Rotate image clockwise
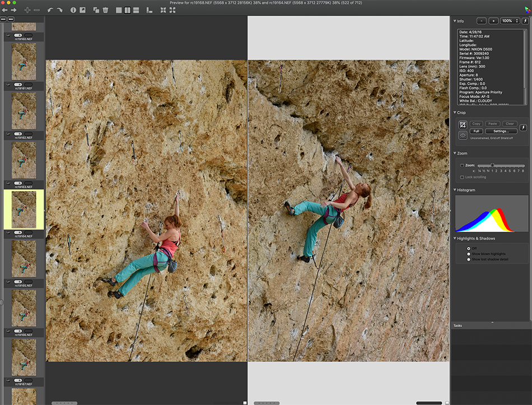The height and width of the screenshot is (405, 532). [60, 10]
